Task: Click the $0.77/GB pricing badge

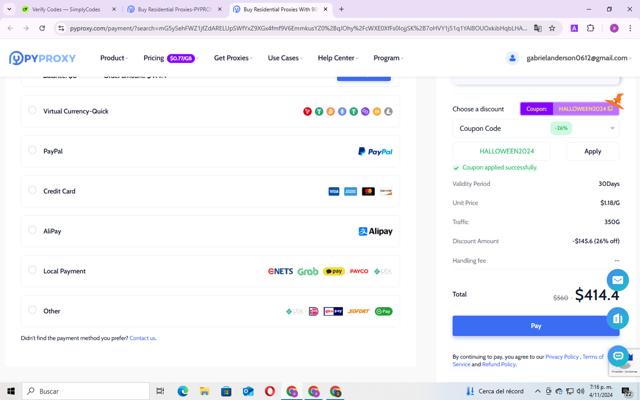Action: click(180, 58)
